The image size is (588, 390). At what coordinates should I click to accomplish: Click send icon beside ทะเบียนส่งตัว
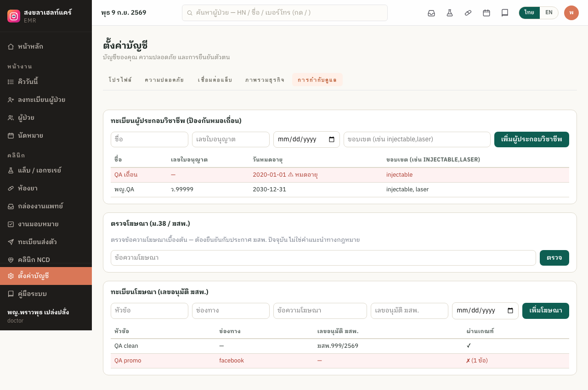tap(11, 242)
